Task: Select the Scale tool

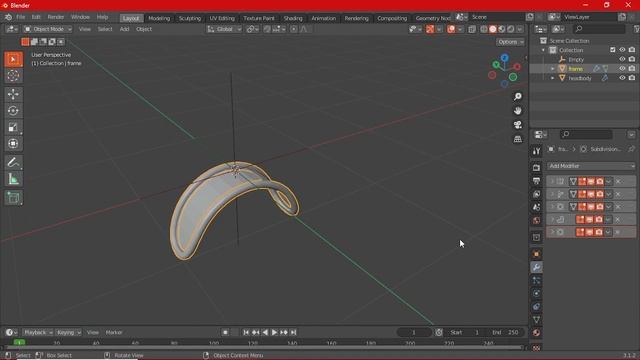Action: tap(13, 127)
